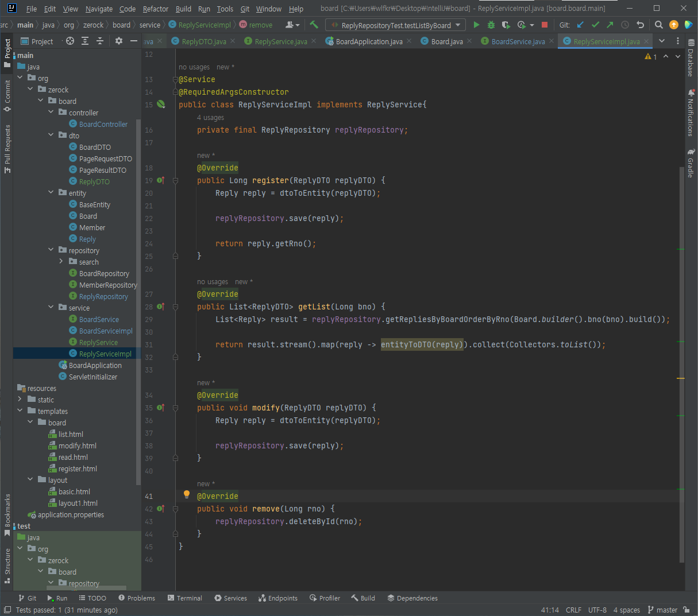
Task: Open the Database tool window
Action: coord(691,59)
